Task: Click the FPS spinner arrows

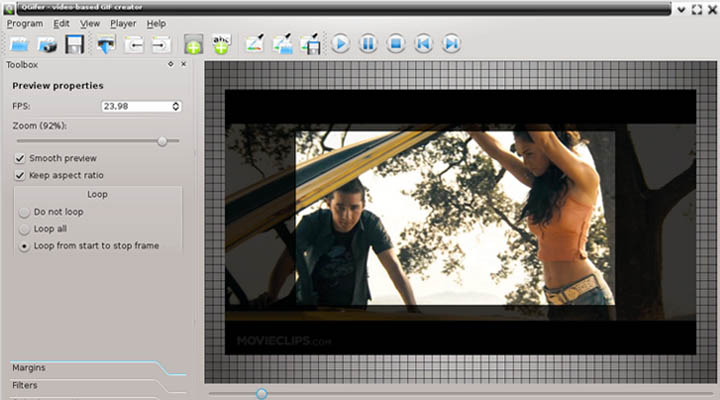Action: pyautogui.click(x=176, y=106)
